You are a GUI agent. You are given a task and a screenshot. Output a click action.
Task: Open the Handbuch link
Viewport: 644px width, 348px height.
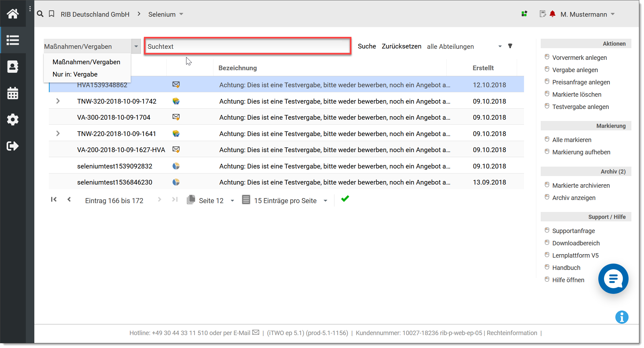click(x=566, y=268)
